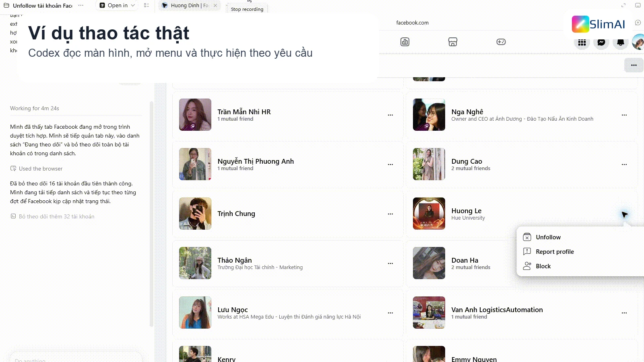
Task: Close the Huong Dinh browser tab
Action: click(215, 5)
